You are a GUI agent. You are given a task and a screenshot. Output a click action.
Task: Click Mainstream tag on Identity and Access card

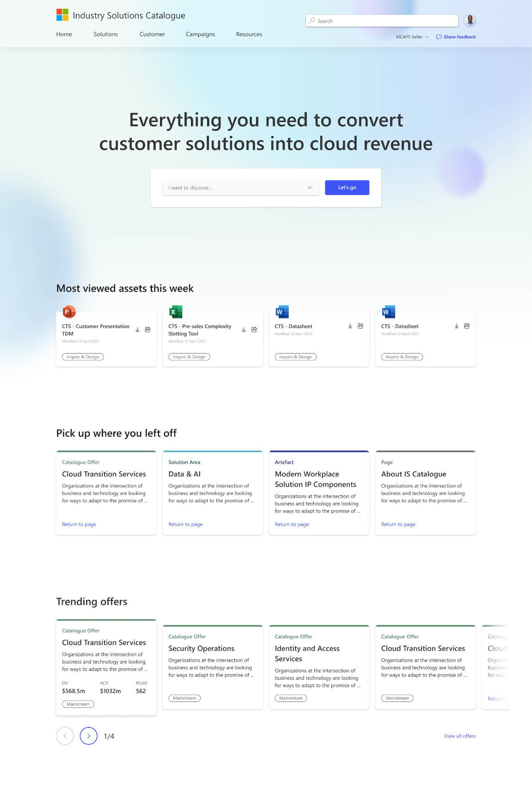[291, 698]
